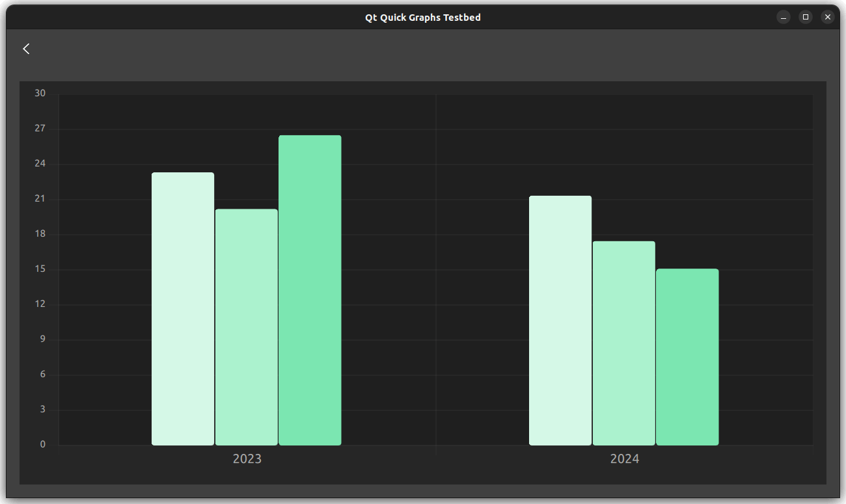Screen dimensions: 846x504
Task: Close the Qt Quick Graphs Testbed window
Action: pyautogui.click(x=828, y=17)
